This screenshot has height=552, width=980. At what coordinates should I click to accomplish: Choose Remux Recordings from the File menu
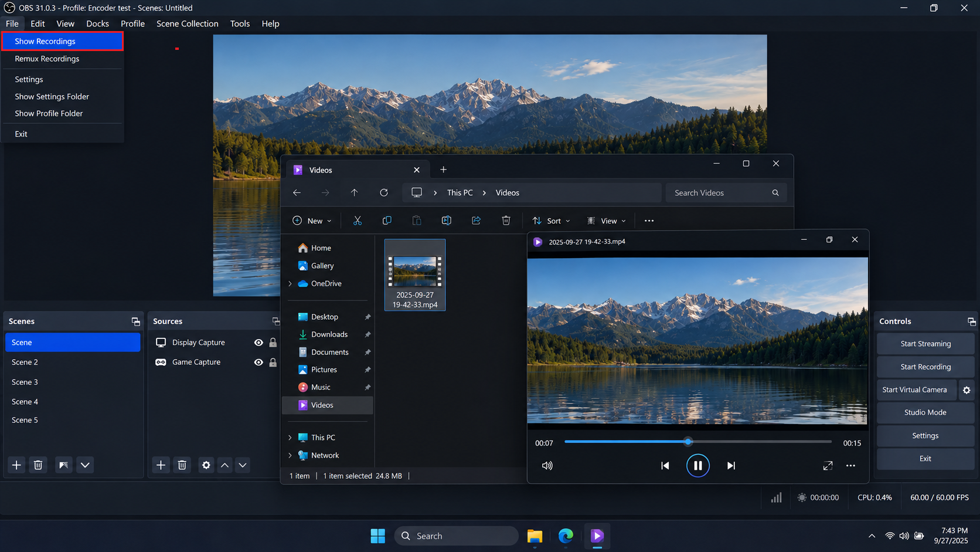[62, 59]
